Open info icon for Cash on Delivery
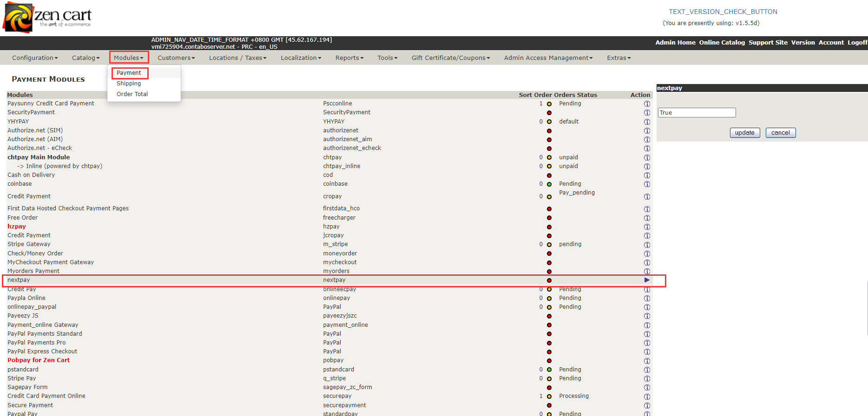Viewport: 868px width, 416px height. coord(647,175)
